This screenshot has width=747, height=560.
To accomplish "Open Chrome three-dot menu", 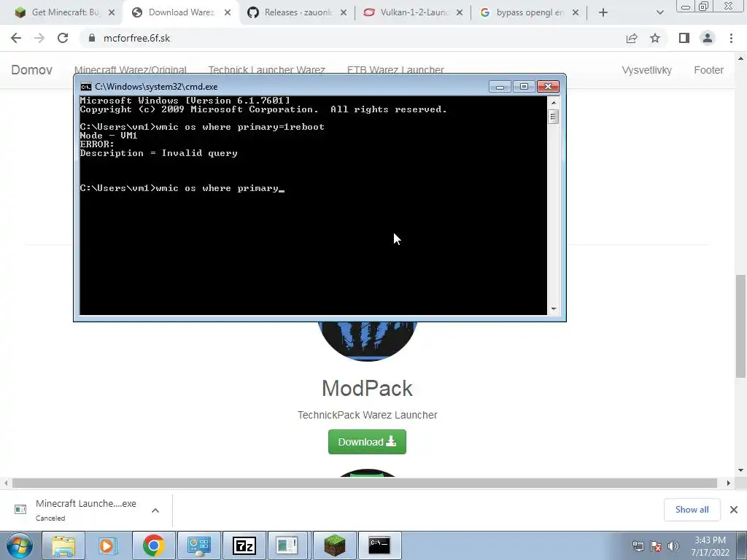I will (x=731, y=38).
